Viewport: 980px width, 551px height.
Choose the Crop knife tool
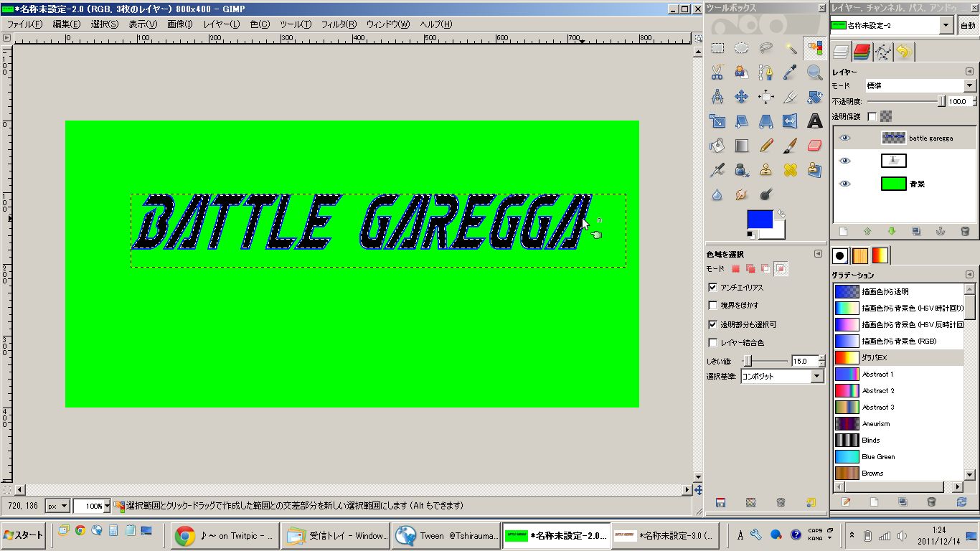pyautogui.click(x=791, y=97)
